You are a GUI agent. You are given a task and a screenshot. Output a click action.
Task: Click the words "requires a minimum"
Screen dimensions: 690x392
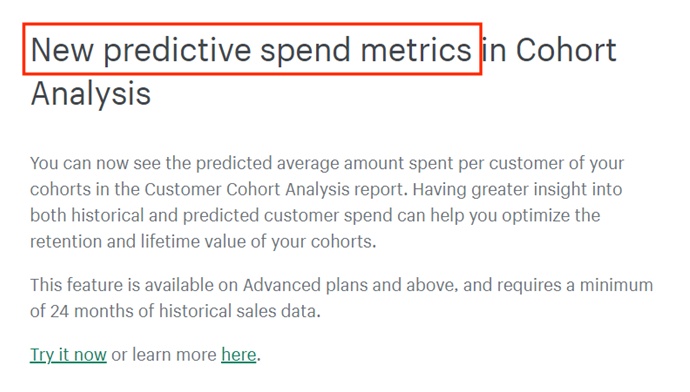pos(575,285)
